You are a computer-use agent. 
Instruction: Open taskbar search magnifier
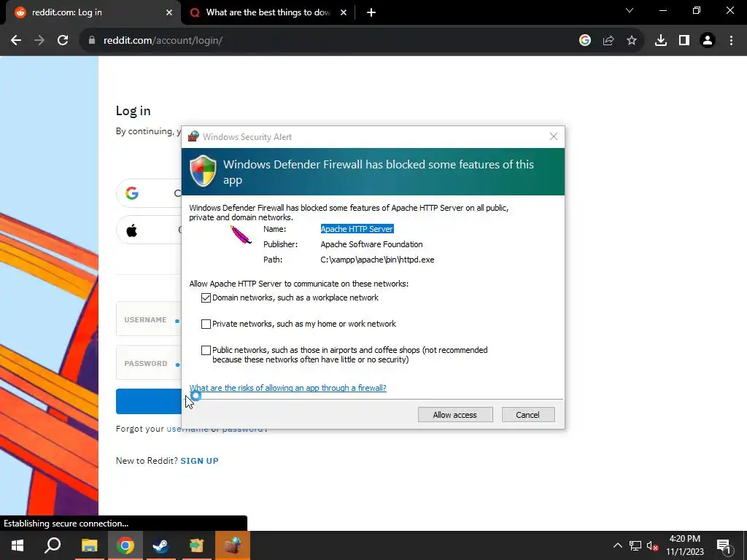pos(53,545)
